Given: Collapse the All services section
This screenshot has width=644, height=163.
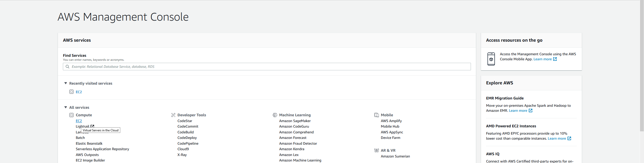Looking at the screenshot, I should pyautogui.click(x=66, y=107).
